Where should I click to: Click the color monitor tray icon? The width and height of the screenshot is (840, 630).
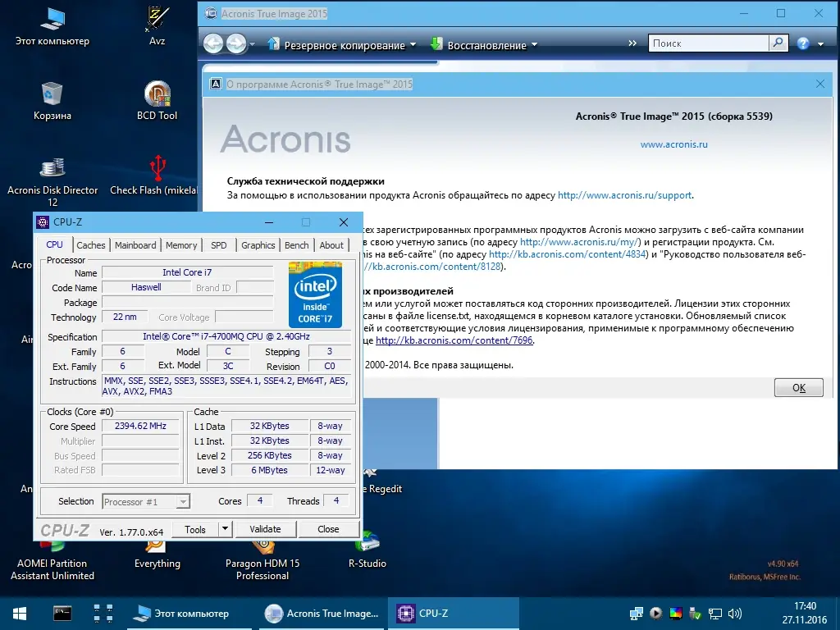point(676,614)
